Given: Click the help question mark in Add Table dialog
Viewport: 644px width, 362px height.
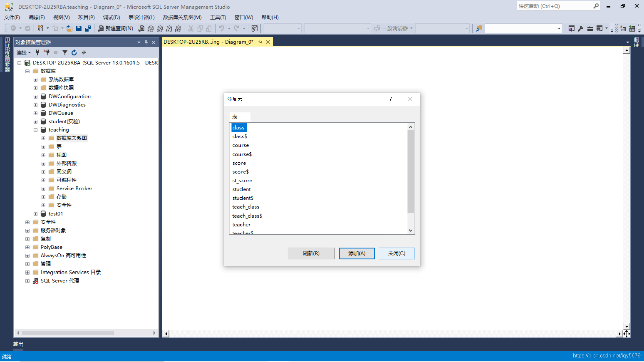Looking at the screenshot, I should 390,99.
